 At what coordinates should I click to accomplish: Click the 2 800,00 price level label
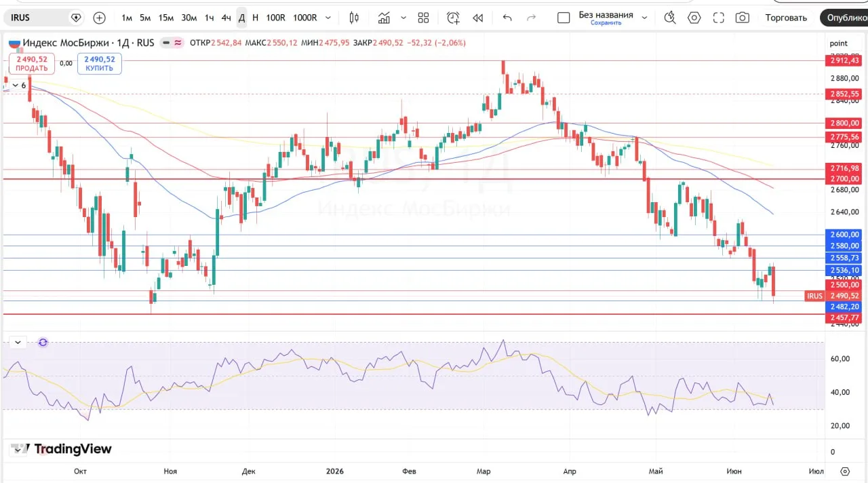click(x=844, y=123)
